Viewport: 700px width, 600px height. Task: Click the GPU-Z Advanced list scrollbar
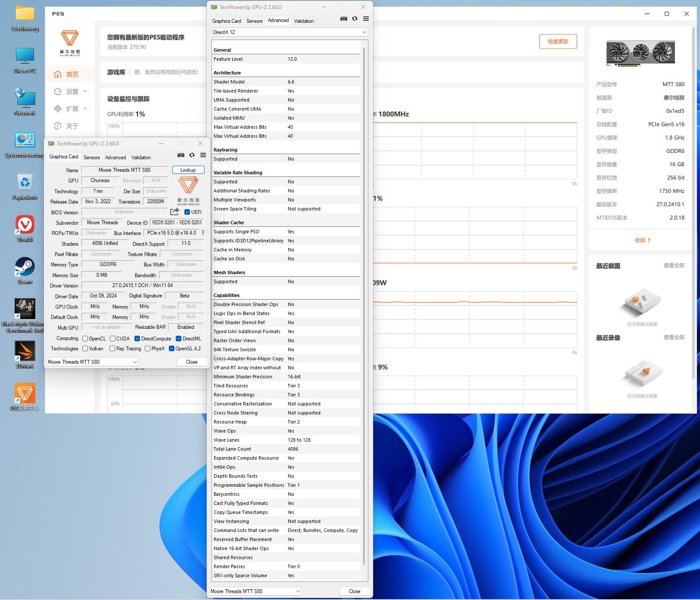[364, 306]
